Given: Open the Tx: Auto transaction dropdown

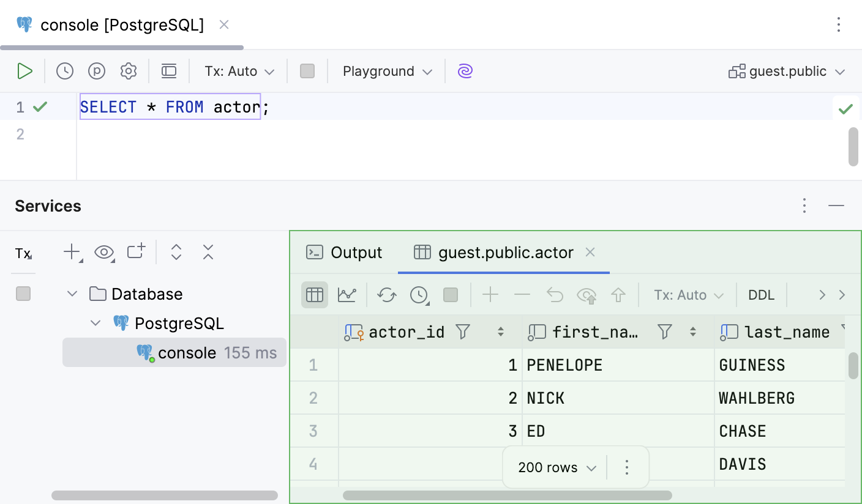Looking at the screenshot, I should point(238,71).
